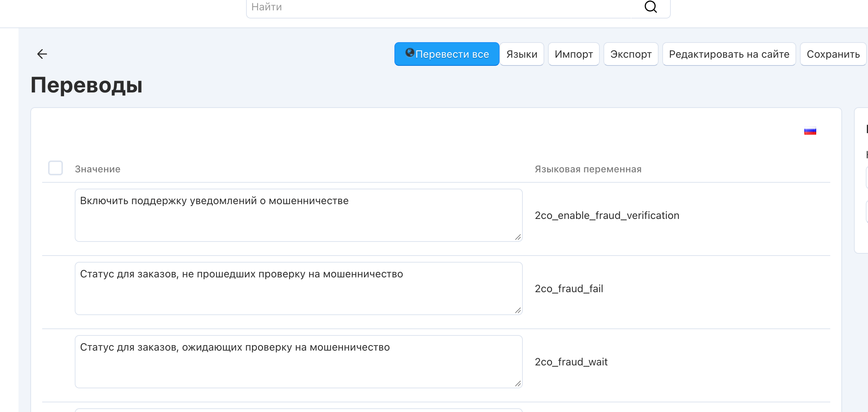Click resize handle of 2co_fraud_wait textarea
Screen dimensions: 868x412
(x=518, y=384)
